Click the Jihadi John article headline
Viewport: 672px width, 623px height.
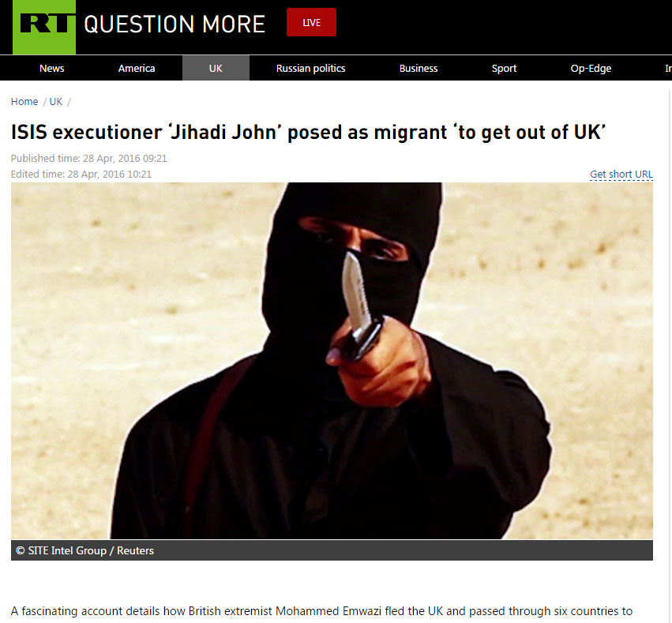click(308, 132)
